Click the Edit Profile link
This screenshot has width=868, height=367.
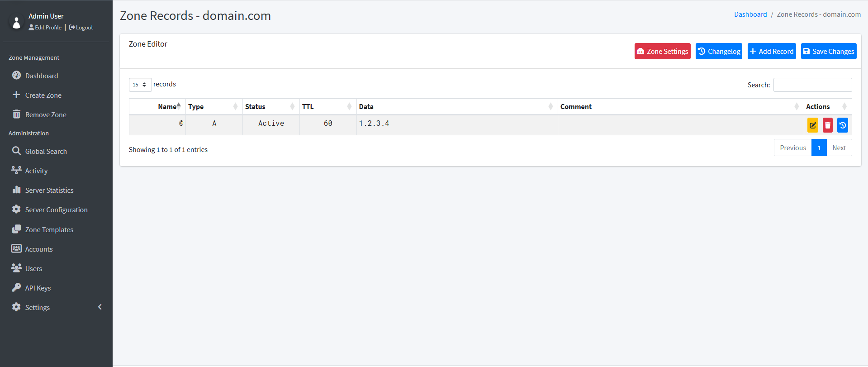click(45, 28)
